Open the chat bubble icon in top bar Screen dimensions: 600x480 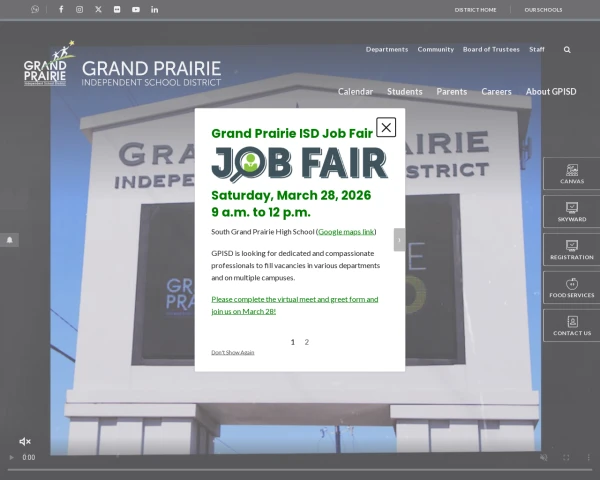coord(35,9)
